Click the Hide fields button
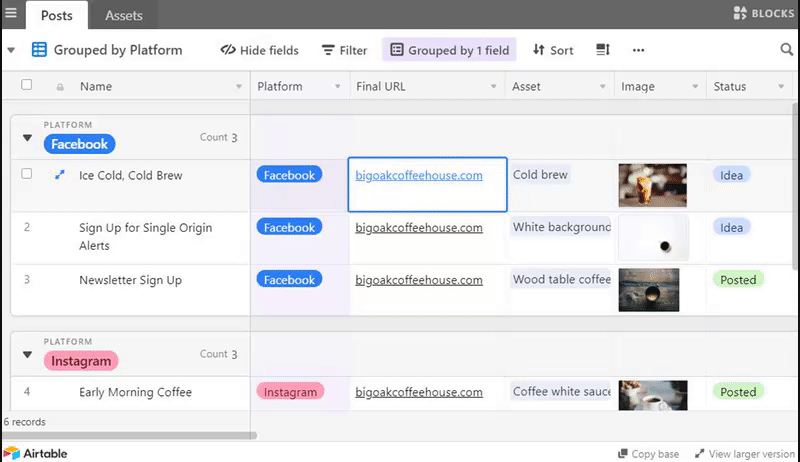 pyautogui.click(x=259, y=50)
